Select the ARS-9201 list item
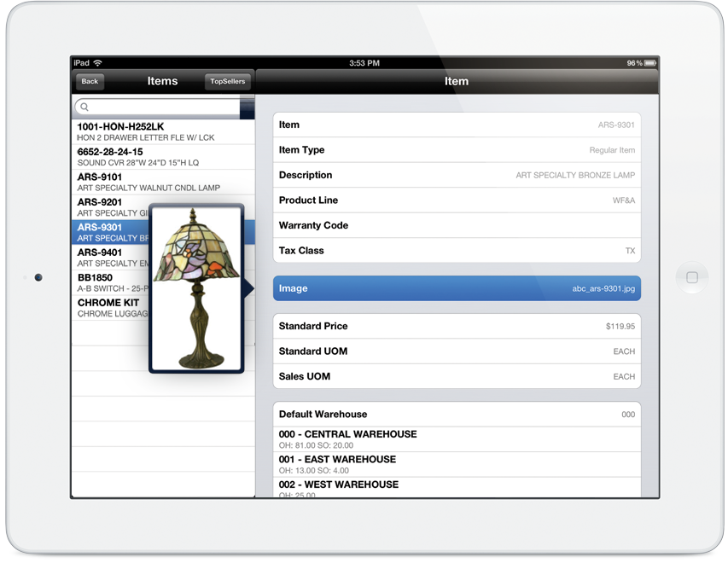 click(110, 207)
